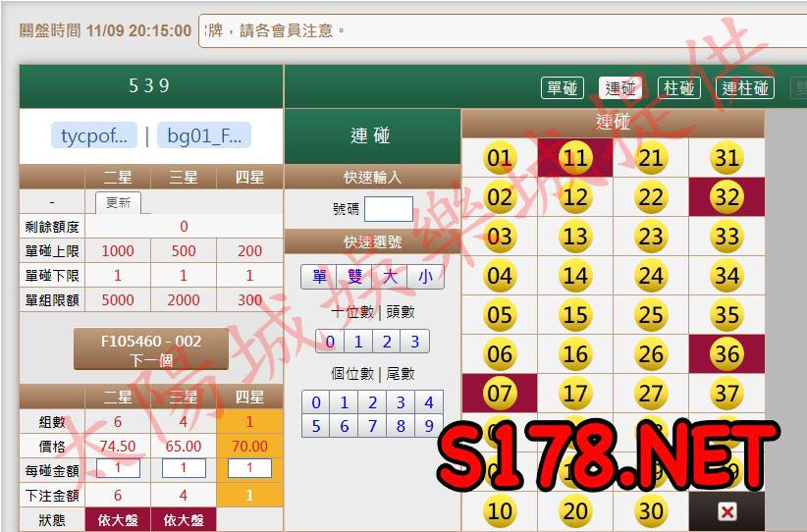Quick-select big numbers with 大
Viewport: 807px width, 532px height.
click(x=390, y=277)
